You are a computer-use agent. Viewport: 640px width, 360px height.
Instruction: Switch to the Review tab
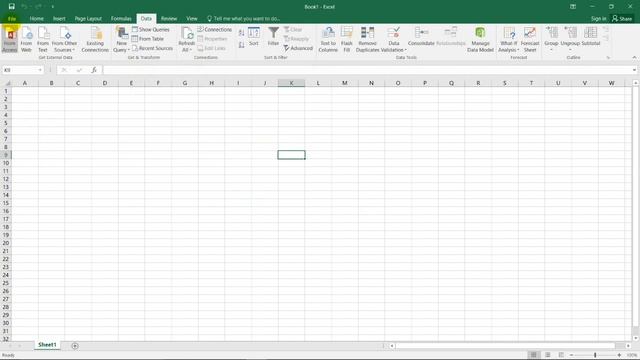click(169, 19)
